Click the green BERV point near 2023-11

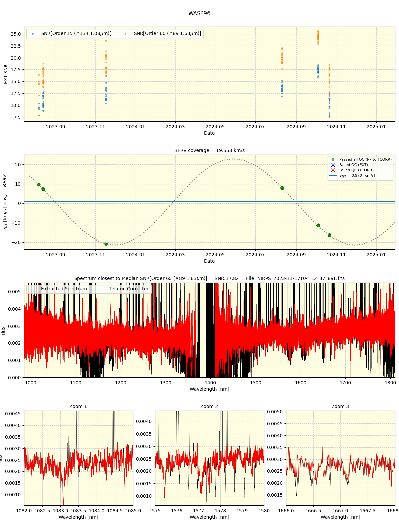pos(106,244)
